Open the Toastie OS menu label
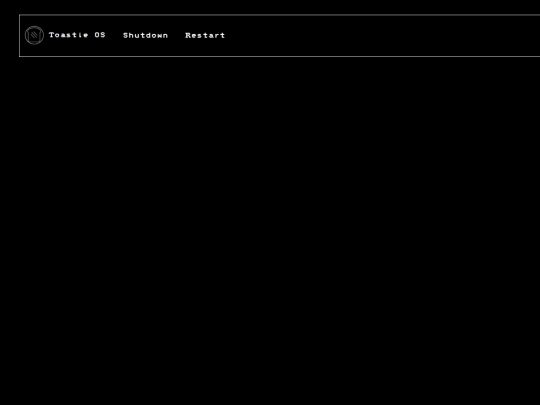Screen dimensions: 540x405 pyautogui.click(x=77, y=35)
